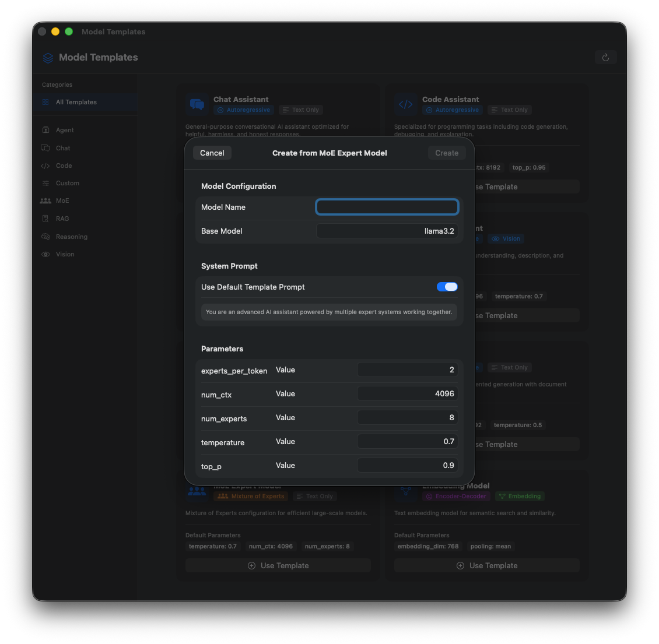Click the Create button in dialog
This screenshot has width=659, height=644.
point(447,153)
